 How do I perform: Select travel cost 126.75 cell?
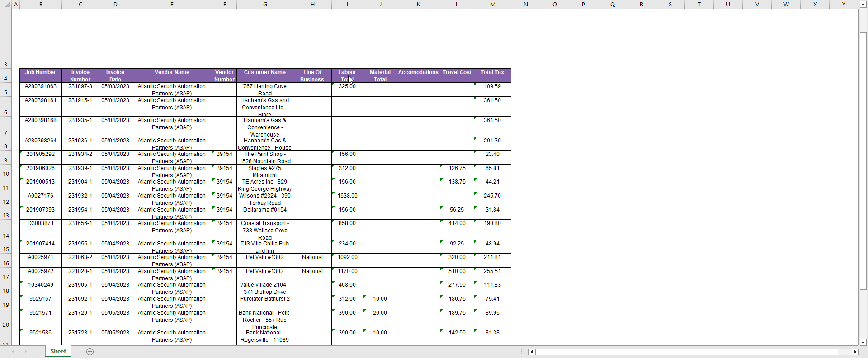pyautogui.click(x=457, y=171)
